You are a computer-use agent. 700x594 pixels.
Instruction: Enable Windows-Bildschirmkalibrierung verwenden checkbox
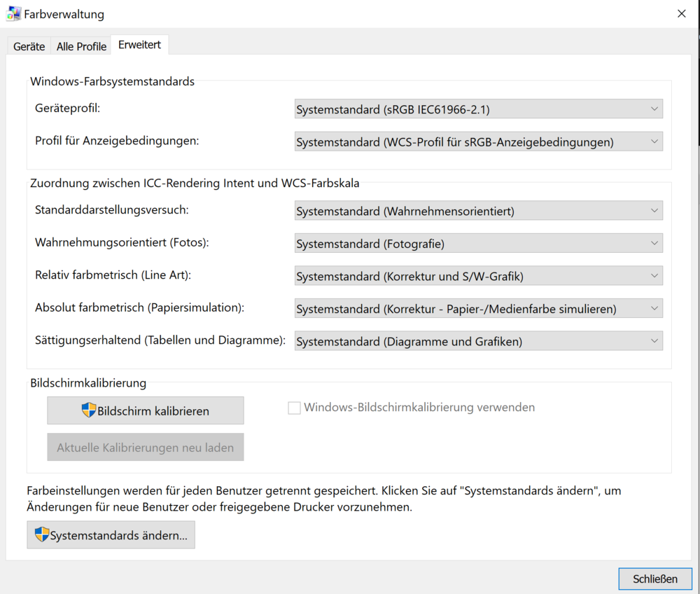tap(295, 408)
